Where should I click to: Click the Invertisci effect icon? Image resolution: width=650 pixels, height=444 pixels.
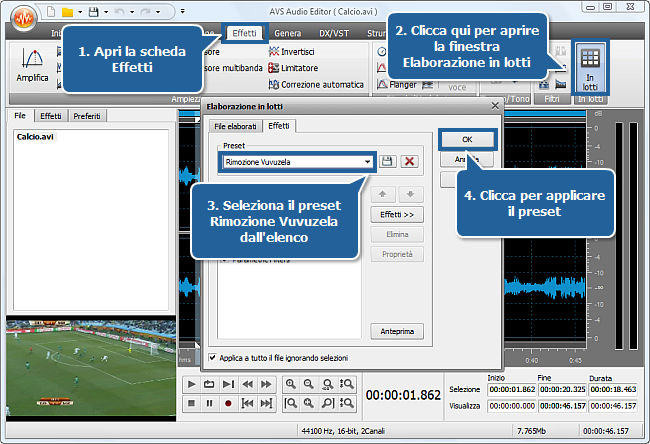274,51
